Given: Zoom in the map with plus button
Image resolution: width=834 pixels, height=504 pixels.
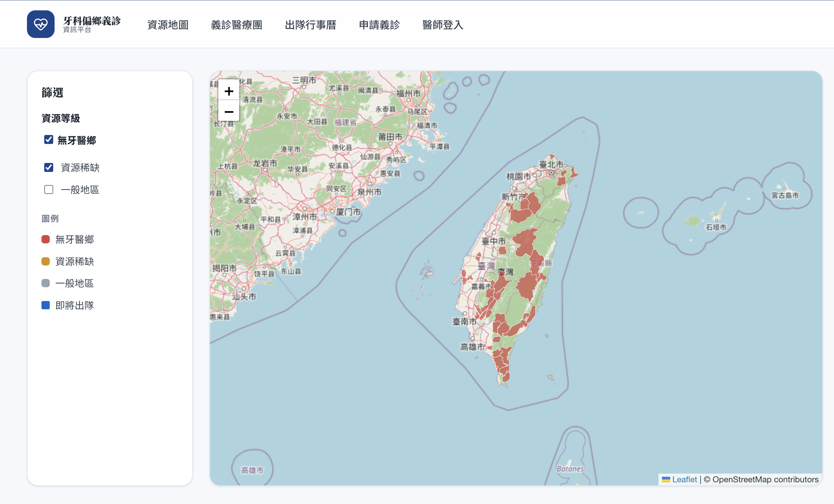Looking at the screenshot, I should pyautogui.click(x=229, y=91).
